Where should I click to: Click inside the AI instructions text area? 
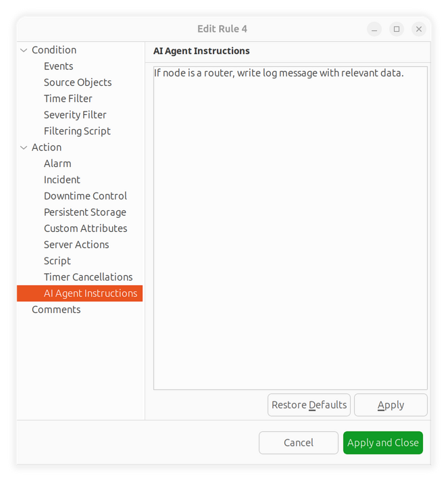[x=290, y=230]
